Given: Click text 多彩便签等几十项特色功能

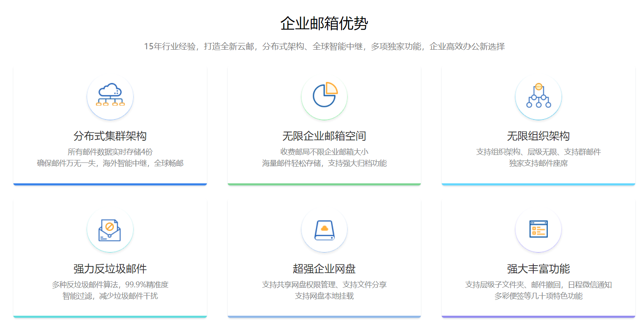Looking at the screenshot, I should tap(538, 296).
